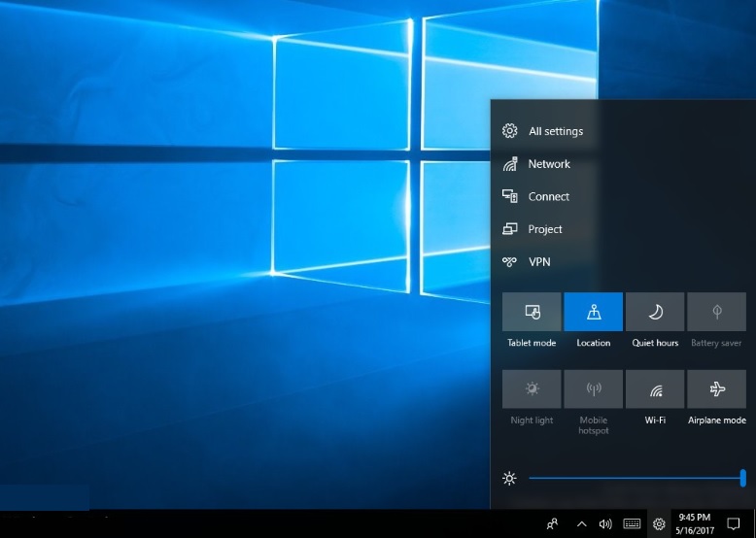Click on the brightness slider track
Image resolution: width=756 pixels, height=538 pixels.
(632, 478)
